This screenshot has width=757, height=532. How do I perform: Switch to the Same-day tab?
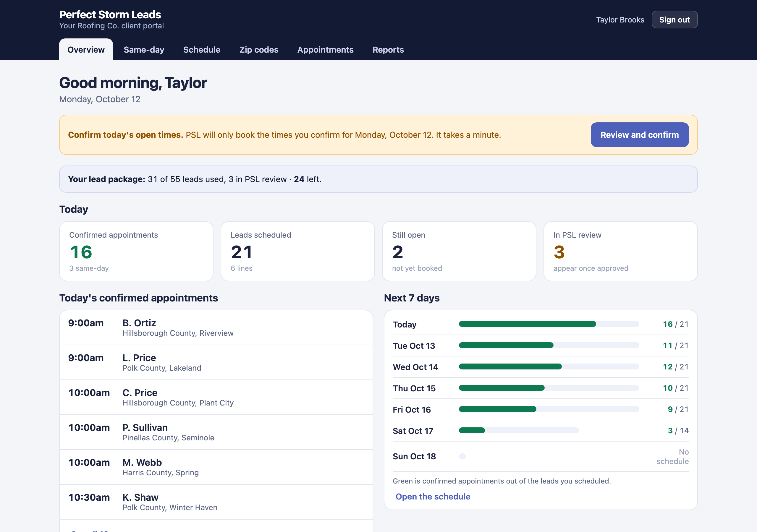(144, 49)
